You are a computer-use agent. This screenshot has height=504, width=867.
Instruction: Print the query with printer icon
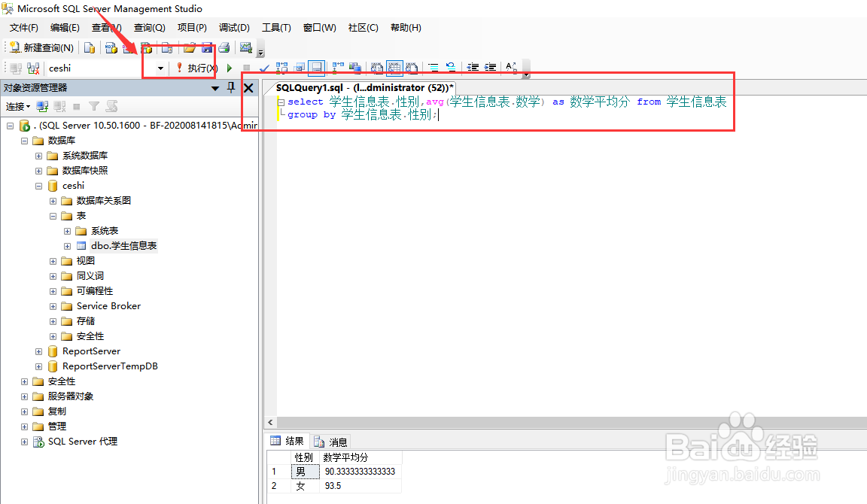point(224,48)
